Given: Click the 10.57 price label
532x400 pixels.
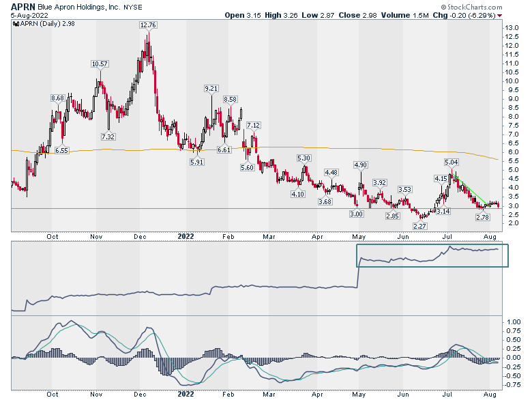Looking at the screenshot, I should pos(100,64).
